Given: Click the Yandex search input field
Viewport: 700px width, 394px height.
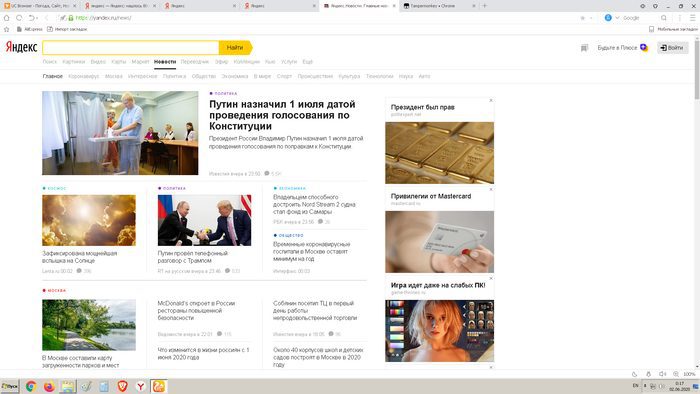Looking at the screenshot, I should point(131,47).
